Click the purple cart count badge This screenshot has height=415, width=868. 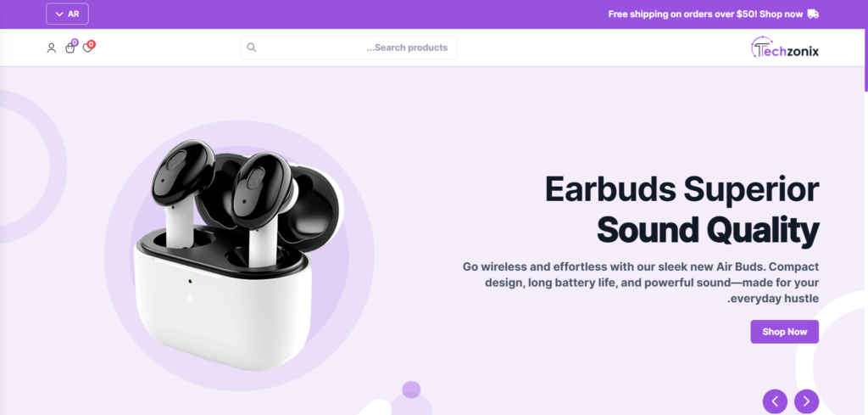(75, 42)
